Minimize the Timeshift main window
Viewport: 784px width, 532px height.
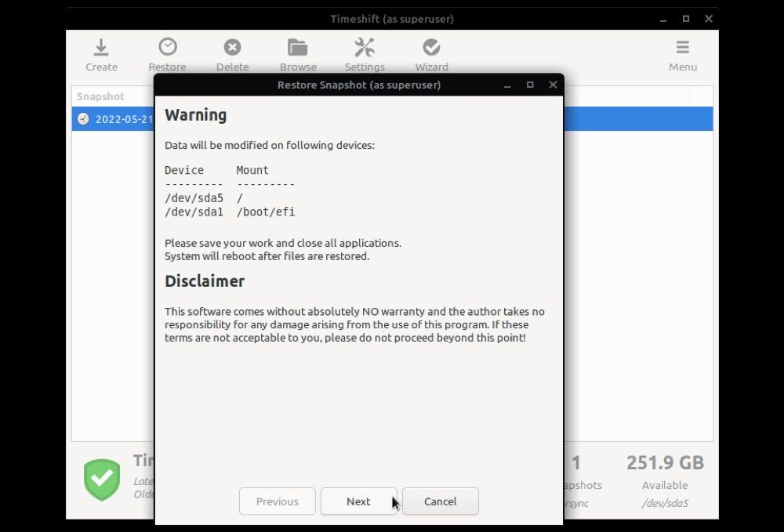663,20
